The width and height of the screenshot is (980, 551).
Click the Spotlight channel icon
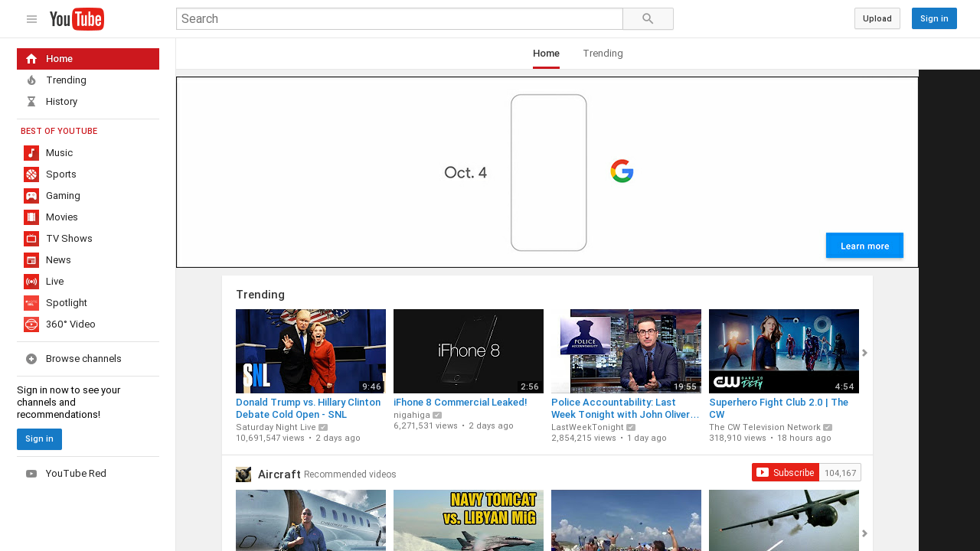pos(31,303)
